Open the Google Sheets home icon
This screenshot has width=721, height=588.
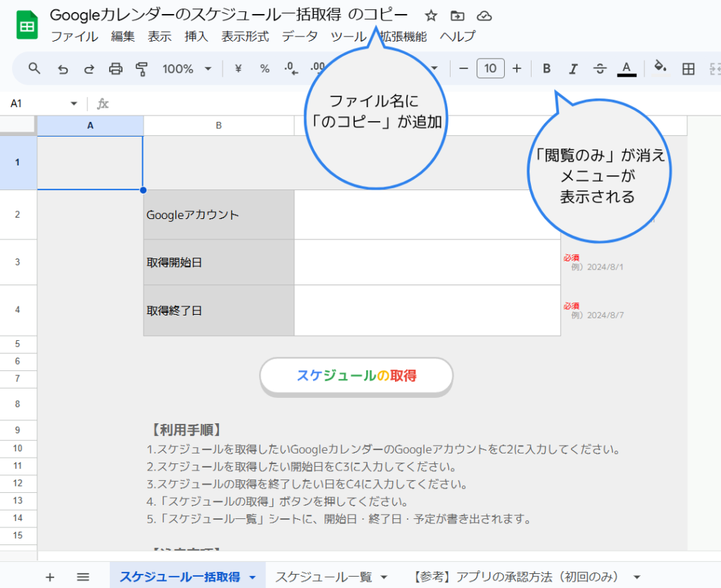(27, 25)
